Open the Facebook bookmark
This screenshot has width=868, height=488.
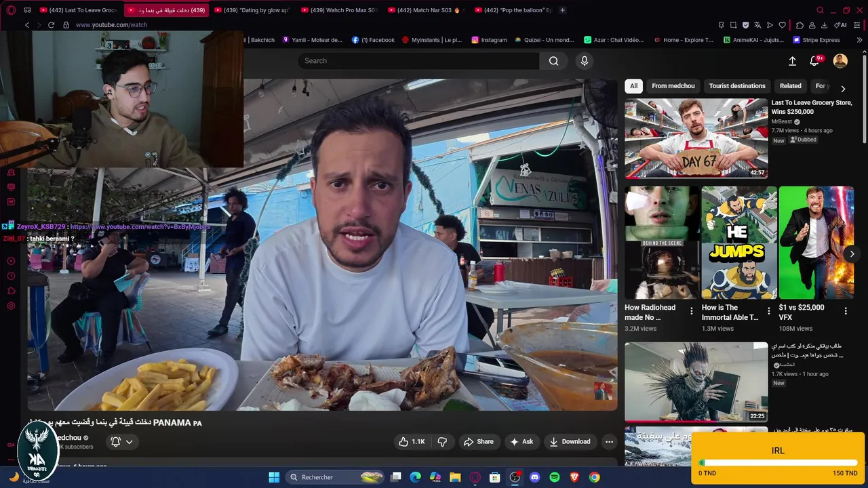373,40
